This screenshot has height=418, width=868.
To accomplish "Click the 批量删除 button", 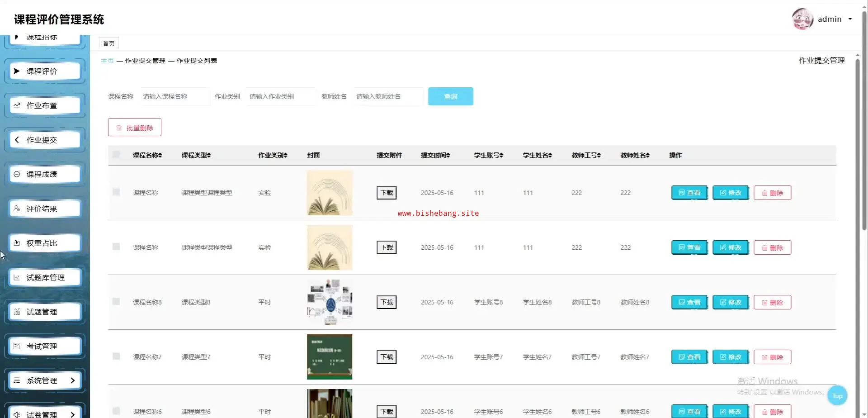I will [x=135, y=128].
